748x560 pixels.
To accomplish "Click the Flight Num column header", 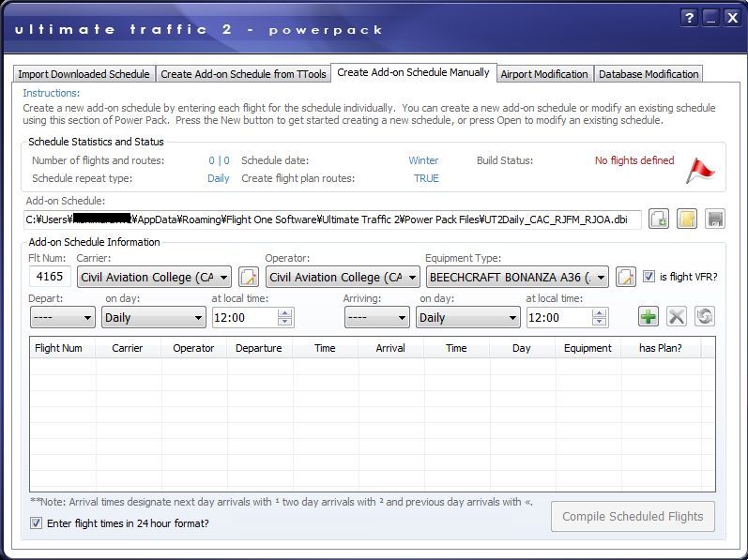I will click(x=63, y=348).
